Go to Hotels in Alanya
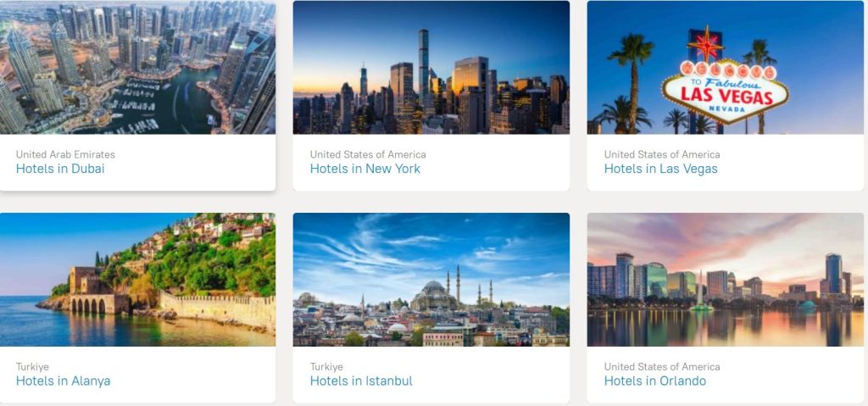The height and width of the screenshot is (406, 868). (x=63, y=381)
